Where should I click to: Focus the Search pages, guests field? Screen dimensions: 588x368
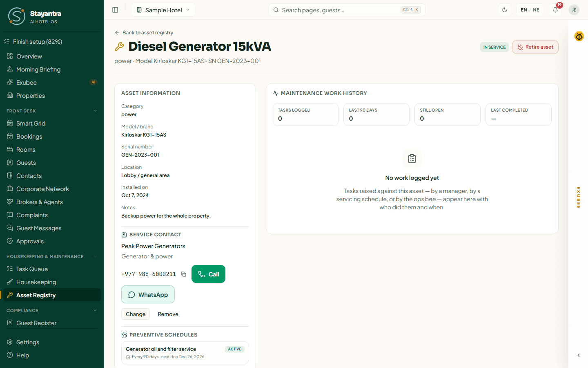[347, 10]
